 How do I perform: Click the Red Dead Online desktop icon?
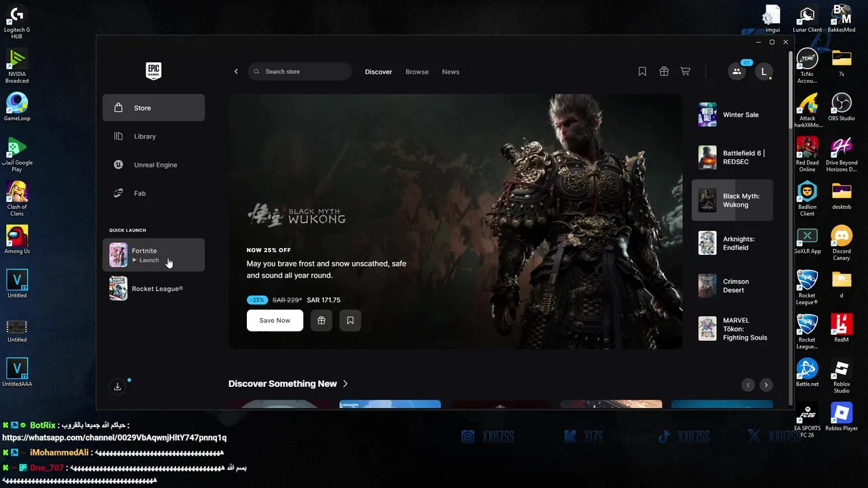pos(807,155)
